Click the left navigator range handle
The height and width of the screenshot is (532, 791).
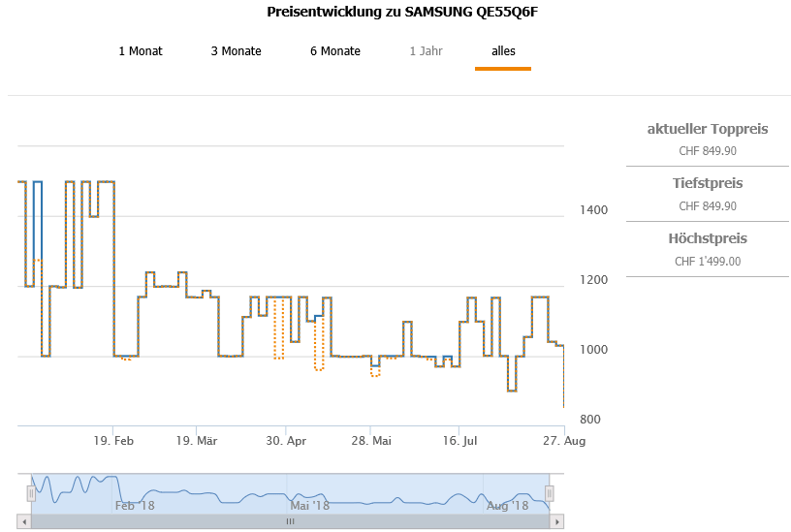(31, 493)
